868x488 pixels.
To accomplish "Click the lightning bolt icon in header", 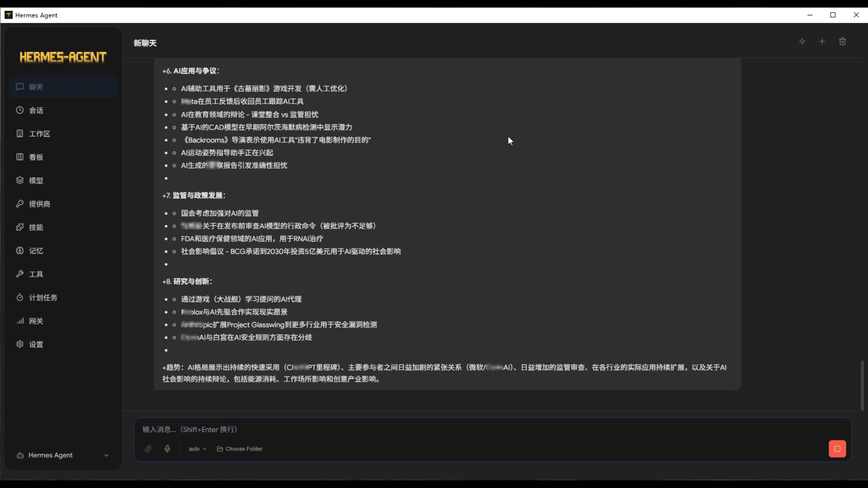I will [802, 42].
